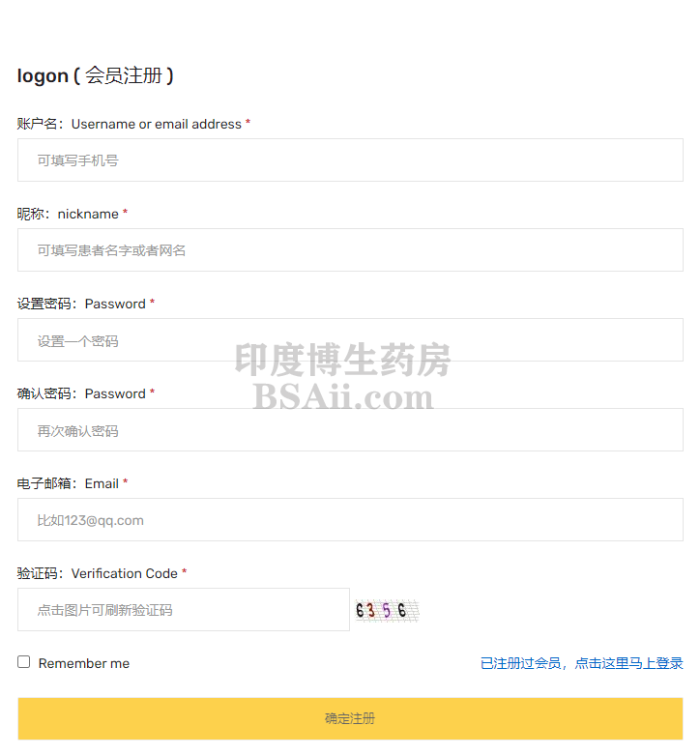This screenshot has height=755, width=700.
Task: Click the 'Remember me' label text
Action: [x=84, y=663]
